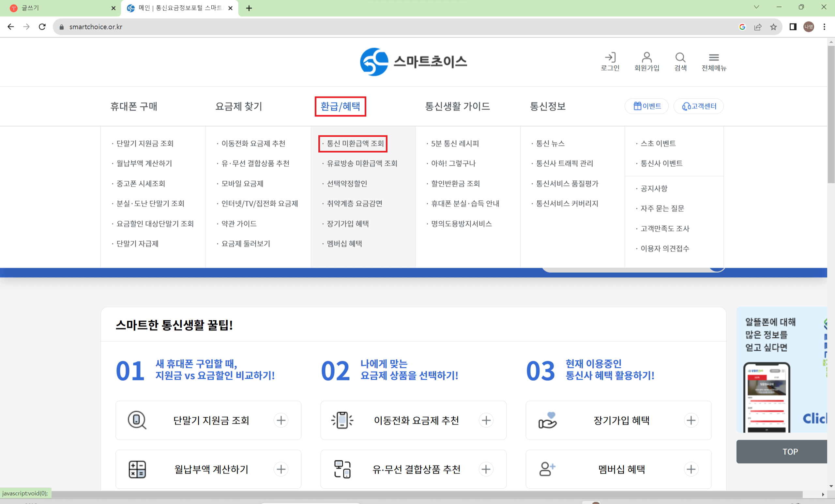Click the 스마트초이스 logo
835x504 pixels.
pyautogui.click(x=413, y=62)
